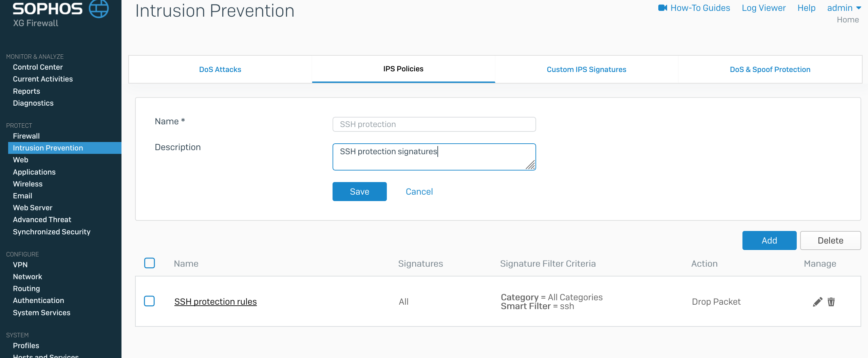Switch to the DoS Attacks tab
The width and height of the screenshot is (868, 358).
tap(220, 69)
